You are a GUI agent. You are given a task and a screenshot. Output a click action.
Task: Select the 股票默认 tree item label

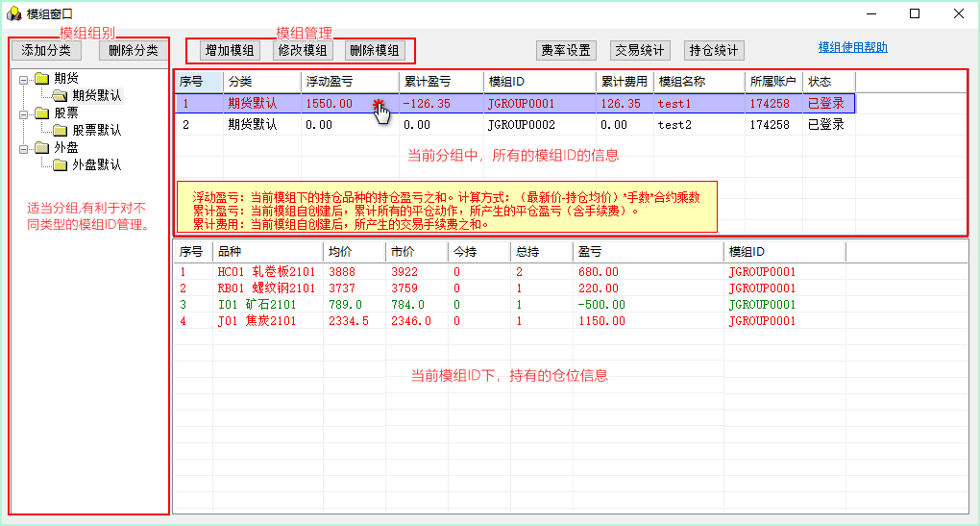click(97, 130)
